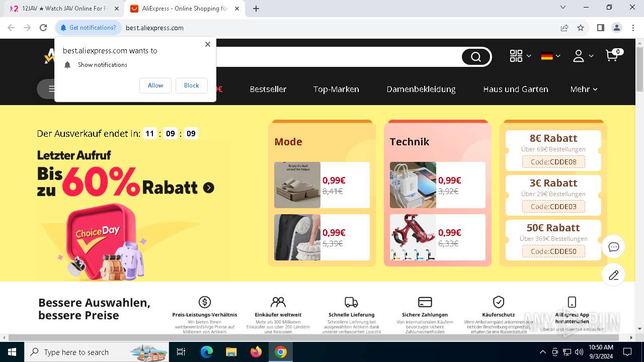Screen dimensions: 644x362
Task: Expand the QR code dropdown chevron
Action: [528, 56]
